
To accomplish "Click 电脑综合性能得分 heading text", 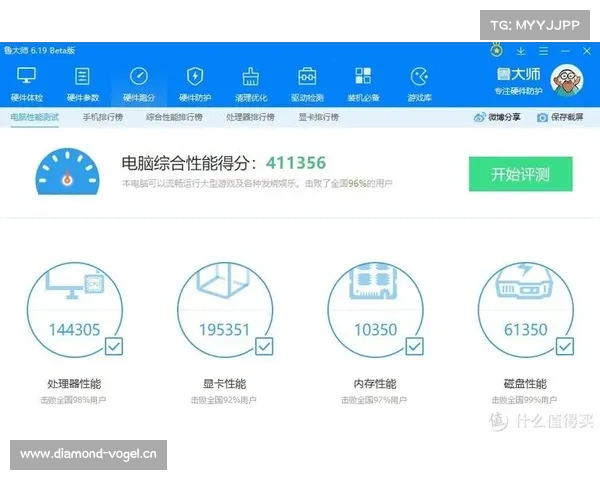I will 189,163.
